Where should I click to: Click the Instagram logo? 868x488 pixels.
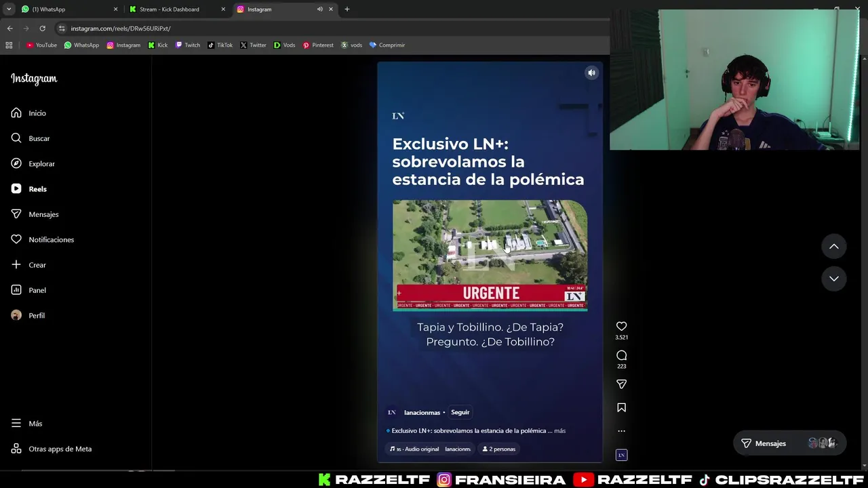tap(34, 79)
